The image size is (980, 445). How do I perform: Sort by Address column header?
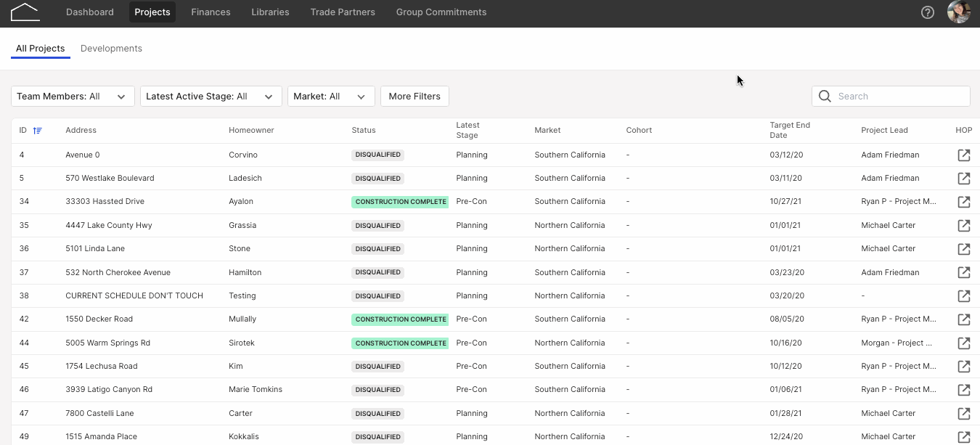pos(81,131)
